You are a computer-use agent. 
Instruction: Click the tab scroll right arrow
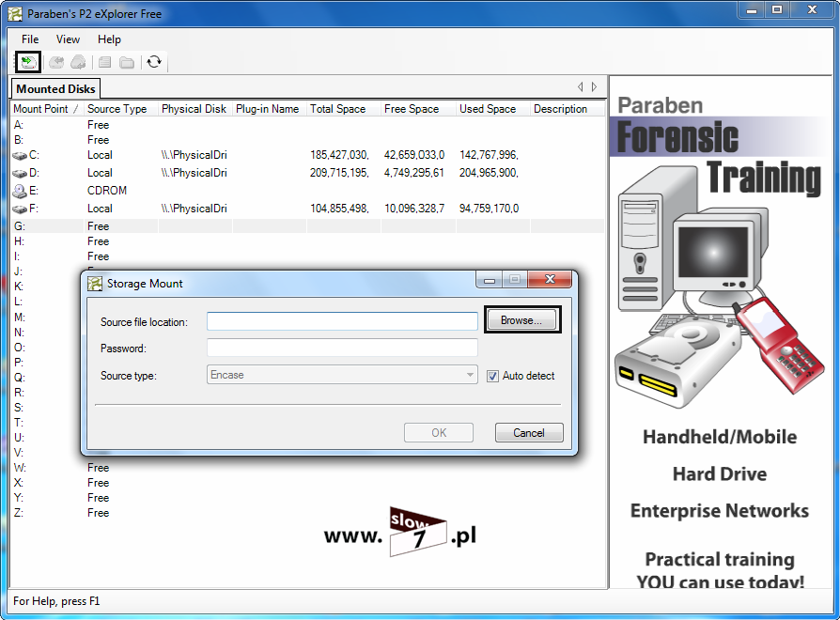coord(594,86)
